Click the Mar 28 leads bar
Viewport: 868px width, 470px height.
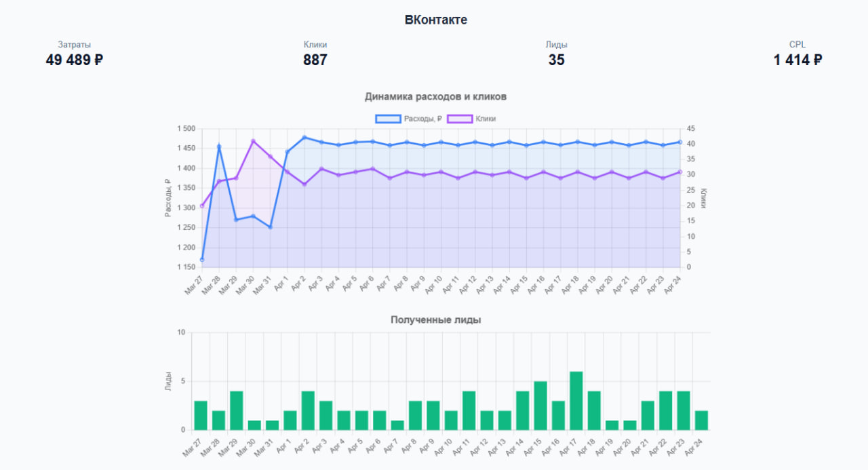[218, 420]
